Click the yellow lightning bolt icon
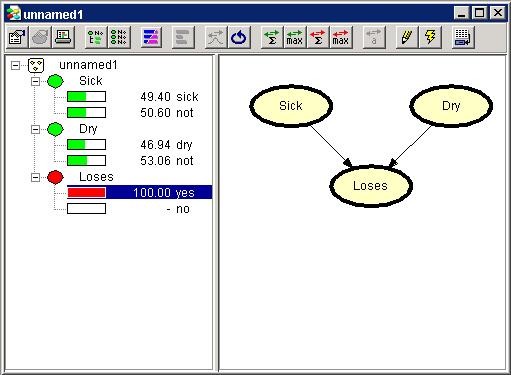 pos(430,37)
